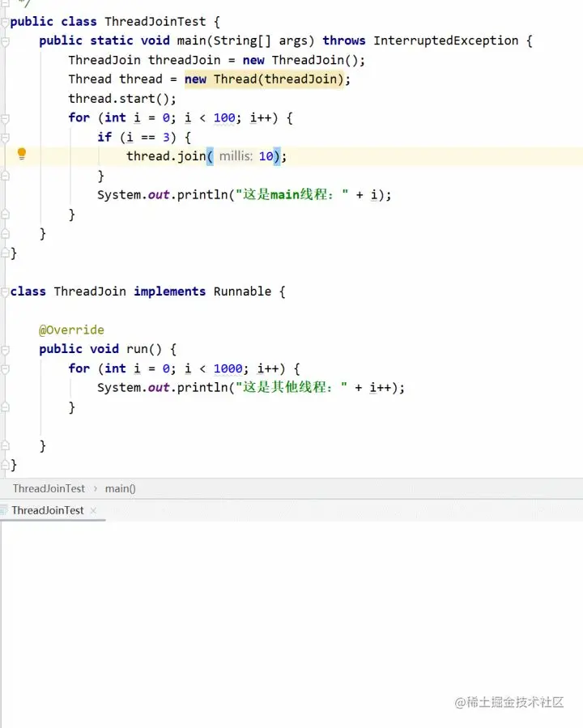Screen dimensions: 583x728
Task: Click 'new ThreadJoin()' constructor call
Action: [300, 60]
